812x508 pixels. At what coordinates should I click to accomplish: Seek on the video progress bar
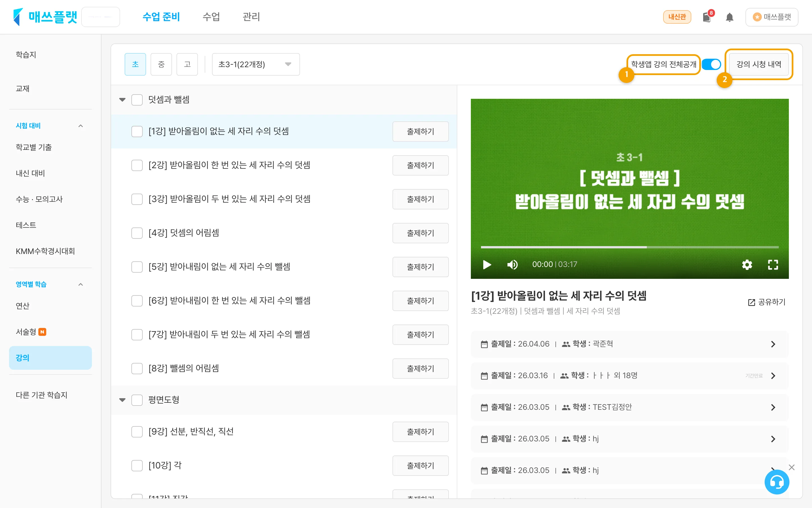click(x=630, y=247)
